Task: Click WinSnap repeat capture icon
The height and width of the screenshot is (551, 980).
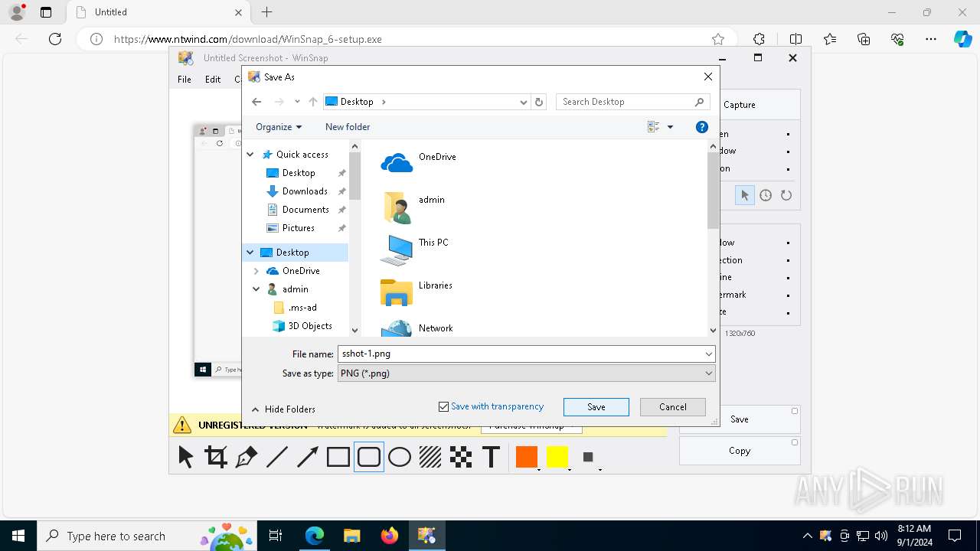Action: (786, 195)
